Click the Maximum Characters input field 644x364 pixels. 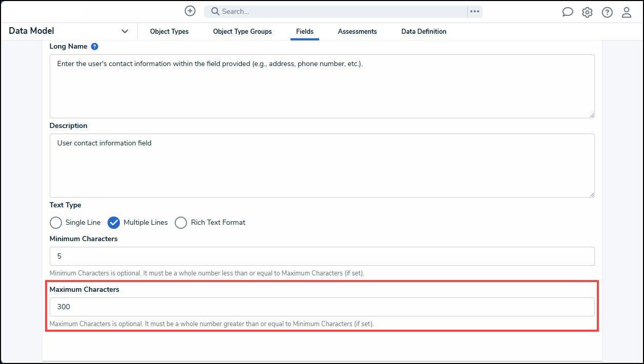(322, 307)
